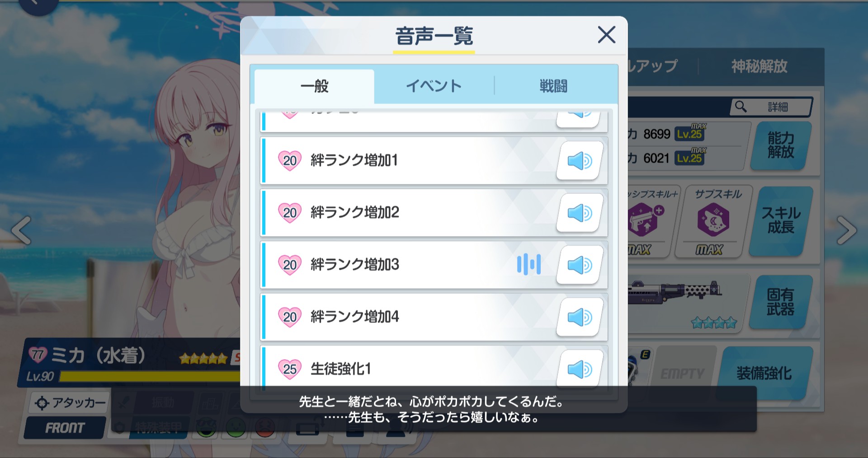Click the 詳細 magnifier search button

point(771,107)
